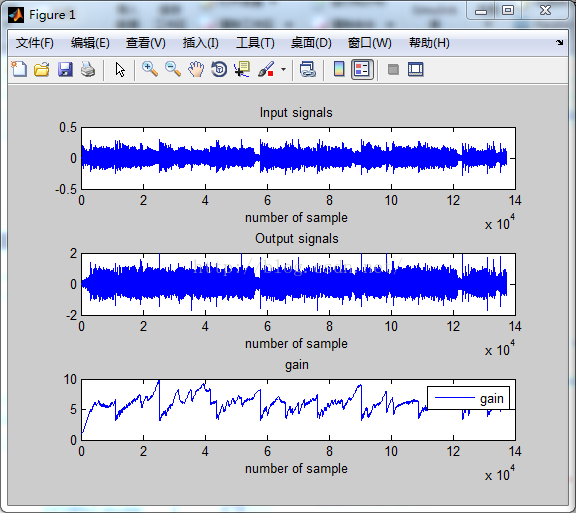Open the 文件(F) menu
This screenshot has width=576, height=513.
click(x=35, y=43)
